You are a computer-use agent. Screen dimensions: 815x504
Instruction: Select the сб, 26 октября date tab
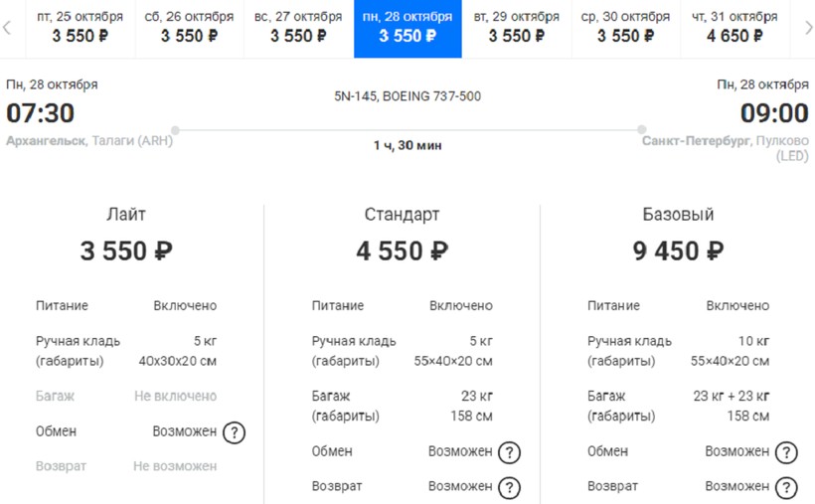tap(189, 27)
